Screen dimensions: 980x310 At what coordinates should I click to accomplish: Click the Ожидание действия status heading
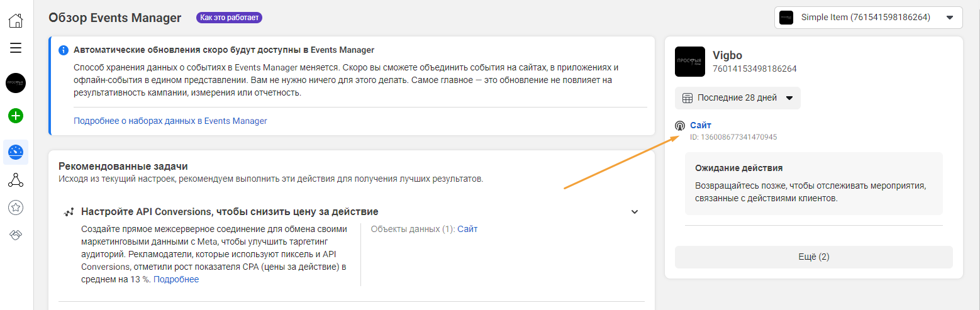pos(739,169)
